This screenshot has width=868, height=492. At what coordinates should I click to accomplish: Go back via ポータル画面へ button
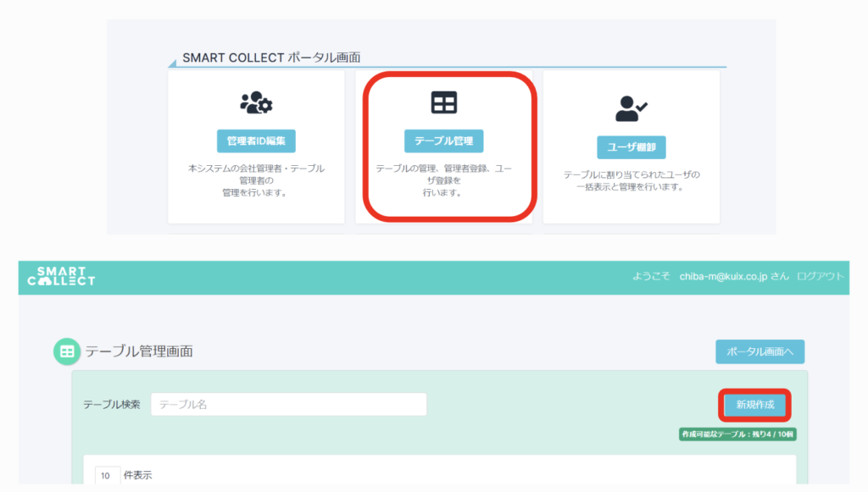tap(759, 351)
